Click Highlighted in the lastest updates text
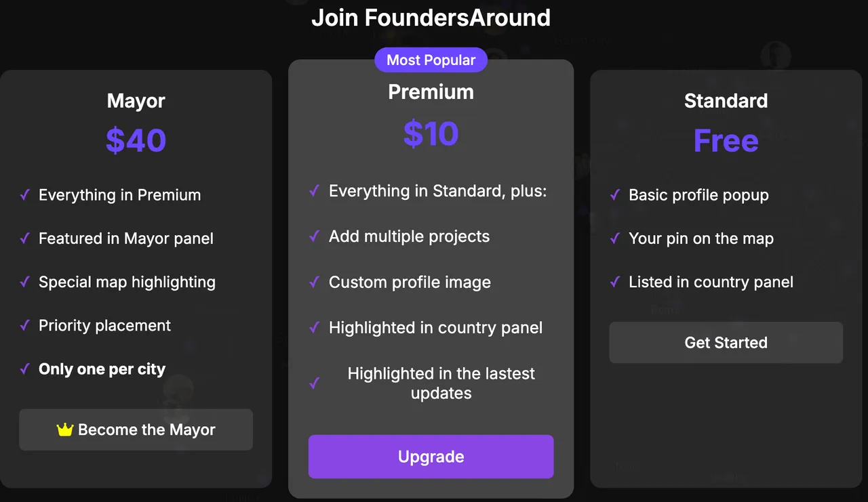 tap(441, 383)
